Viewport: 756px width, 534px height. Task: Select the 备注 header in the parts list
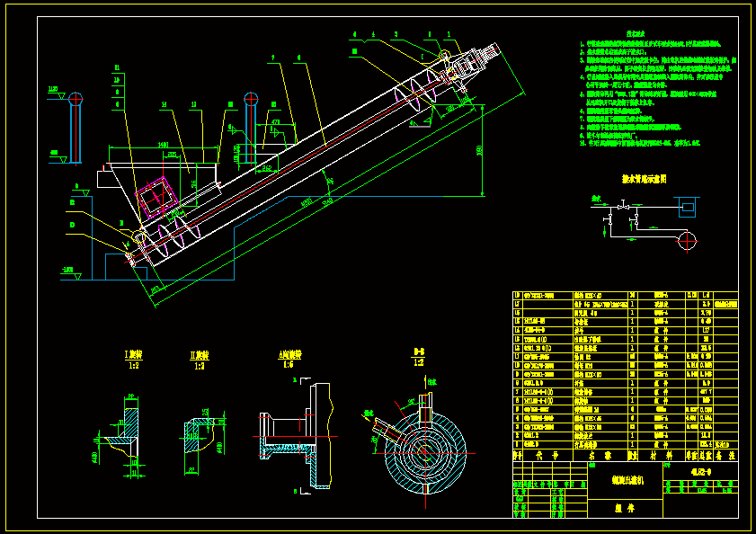tap(725, 456)
